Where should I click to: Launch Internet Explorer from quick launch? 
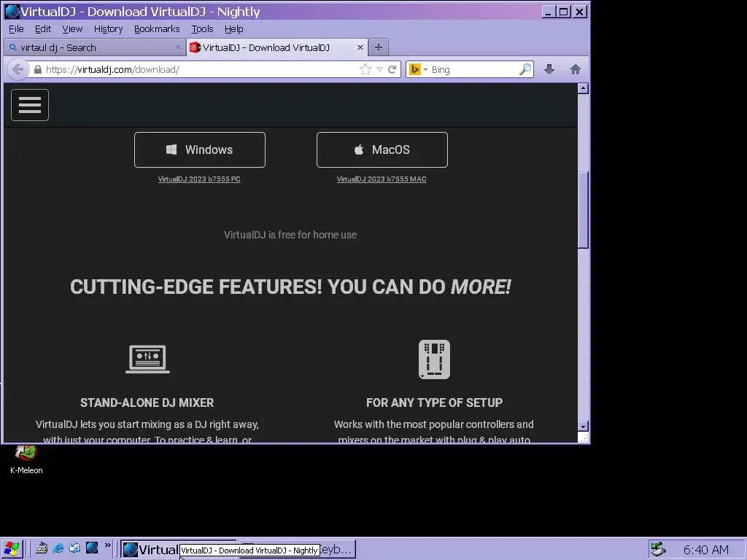coord(58,548)
